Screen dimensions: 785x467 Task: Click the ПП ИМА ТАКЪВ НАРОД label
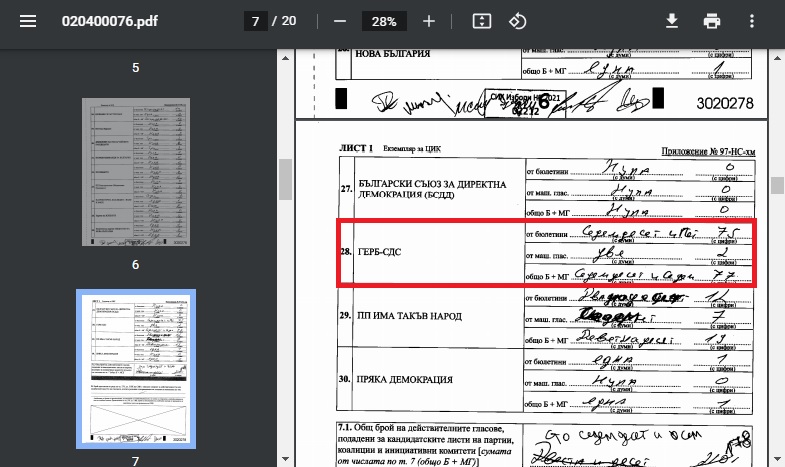pos(409,316)
